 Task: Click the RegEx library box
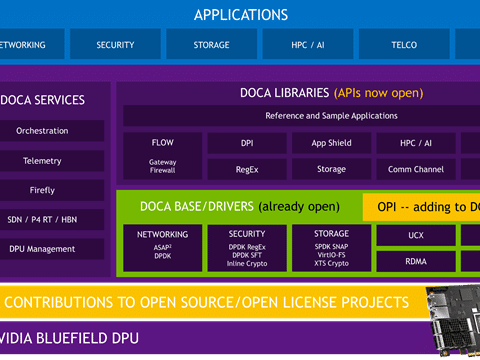[247, 169]
